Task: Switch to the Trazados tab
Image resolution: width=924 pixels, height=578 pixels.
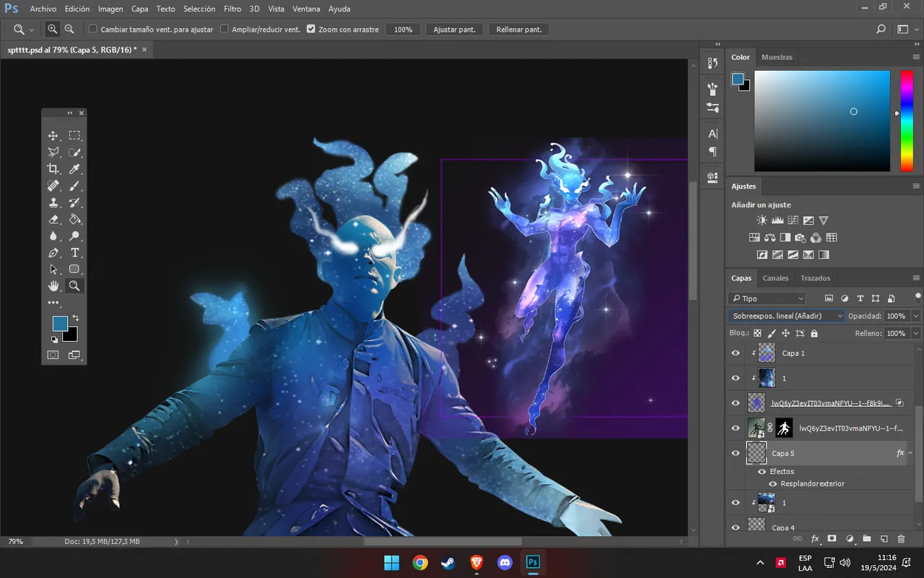Action: (815, 278)
